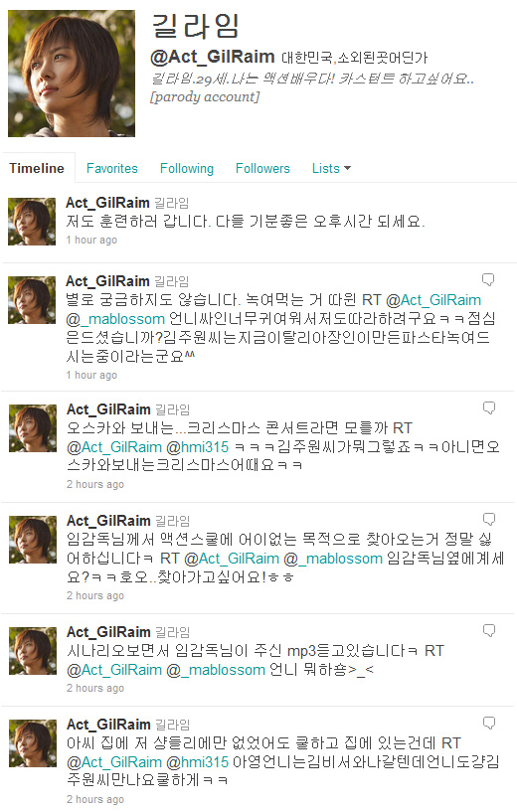
Task: Click the @_mablossom mention in the mp3 tweet
Action: coord(216,670)
